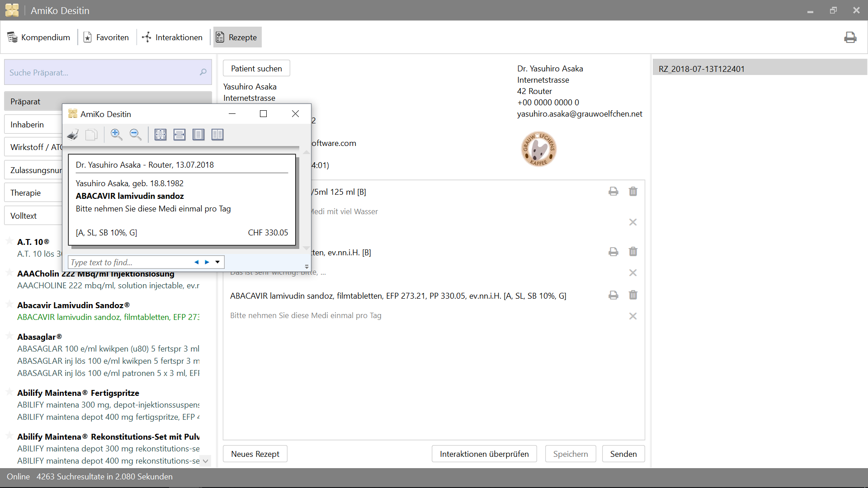Open find options dropdown in preview
868x488 pixels.
(x=217, y=262)
